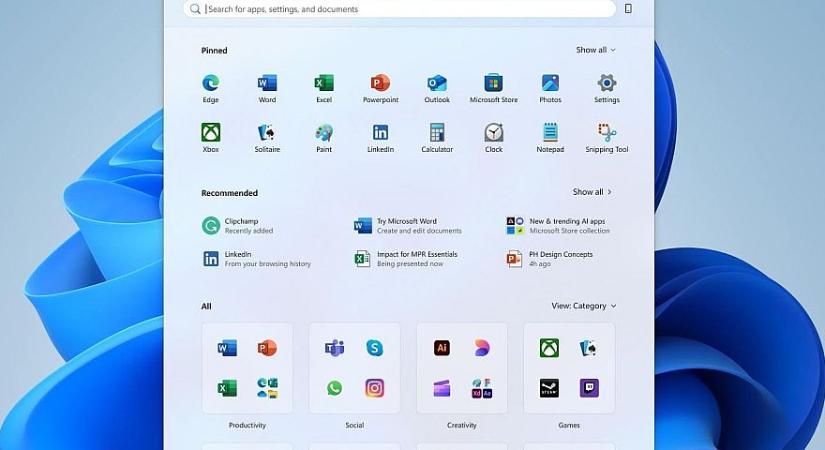Open the Designer icon in the Creativity category
825x450 pixels.
pyautogui.click(x=481, y=348)
